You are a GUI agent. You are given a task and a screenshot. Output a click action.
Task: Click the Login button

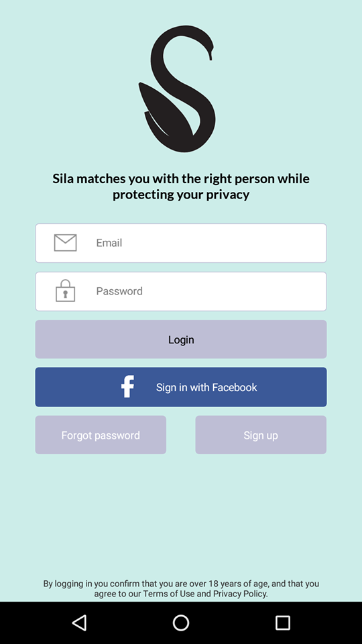181,339
